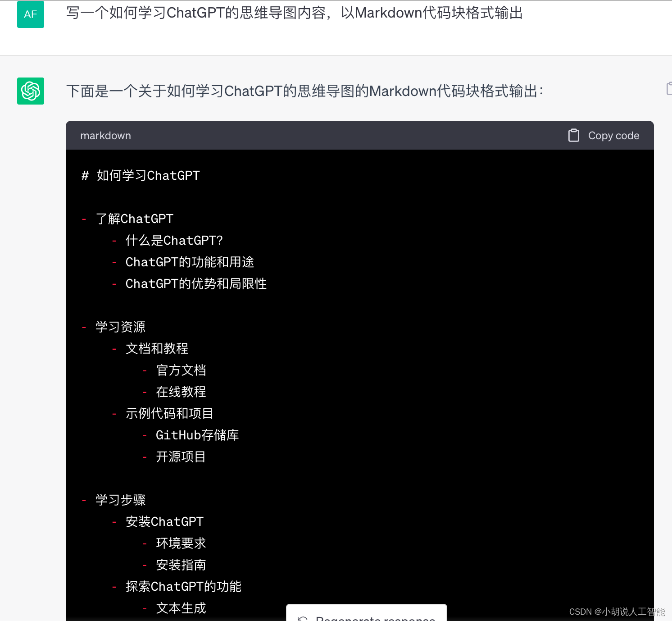Screen dimensions: 672x621
Task: Click the AF user avatar
Action: (31, 14)
